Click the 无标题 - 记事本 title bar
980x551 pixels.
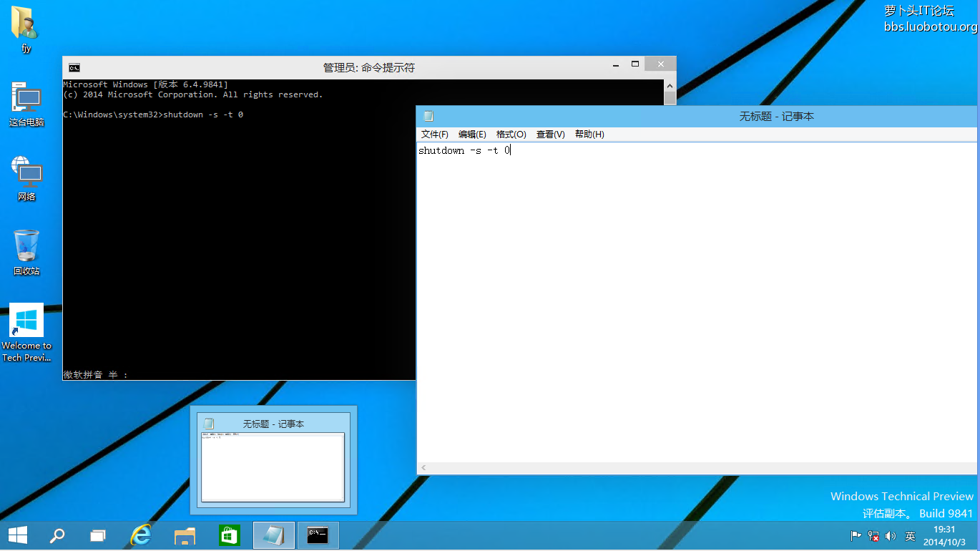tap(696, 116)
